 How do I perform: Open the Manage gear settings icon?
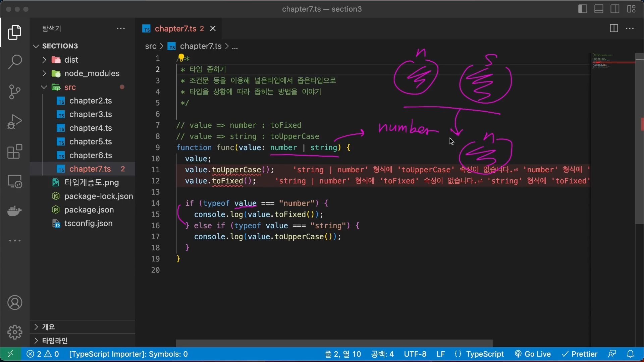(15, 332)
